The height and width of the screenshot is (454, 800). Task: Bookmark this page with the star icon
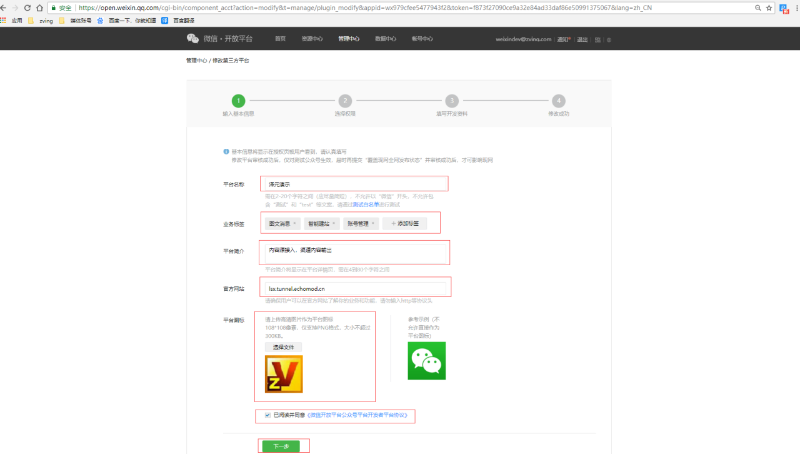pos(769,8)
